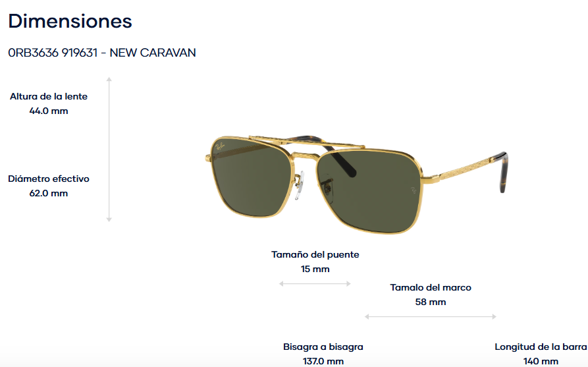The width and height of the screenshot is (588, 367).
Task: Click the Dimensiones heading
Action: pos(70,21)
